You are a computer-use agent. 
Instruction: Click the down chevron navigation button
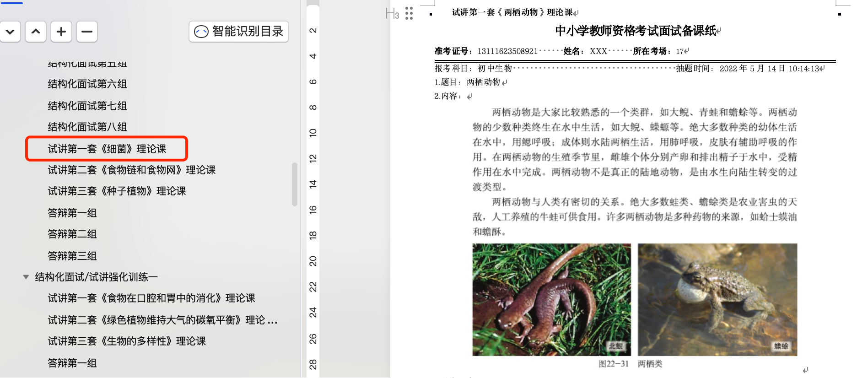(x=10, y=32)
